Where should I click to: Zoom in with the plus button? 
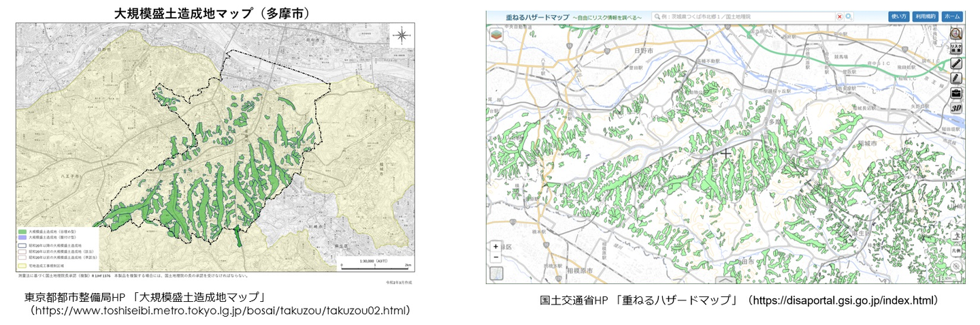[x=495, y=247]
